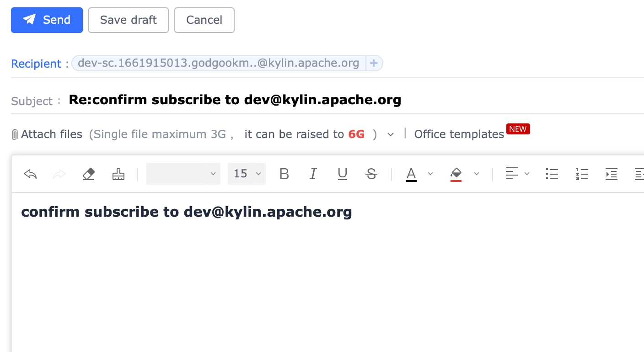Viewport: 644px width, 352px height.
Task: Expand the attach files options chevron
Action: [x=391, y=134]
